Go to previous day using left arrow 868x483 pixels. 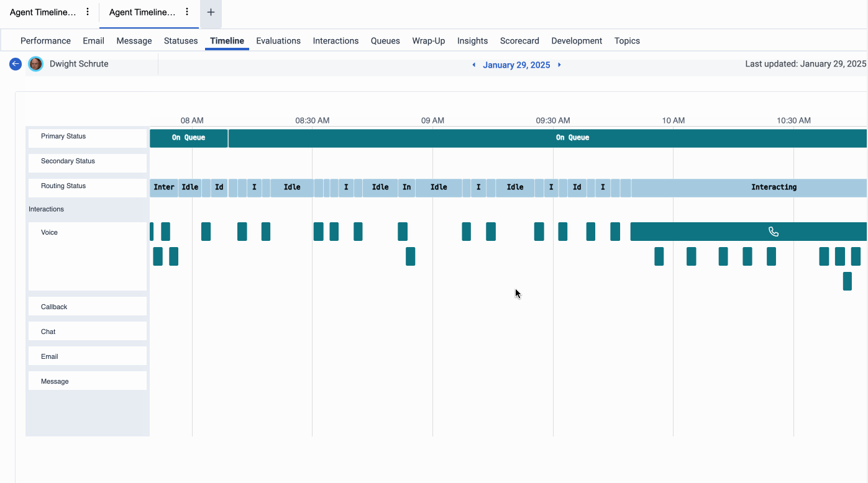(474, 65)
